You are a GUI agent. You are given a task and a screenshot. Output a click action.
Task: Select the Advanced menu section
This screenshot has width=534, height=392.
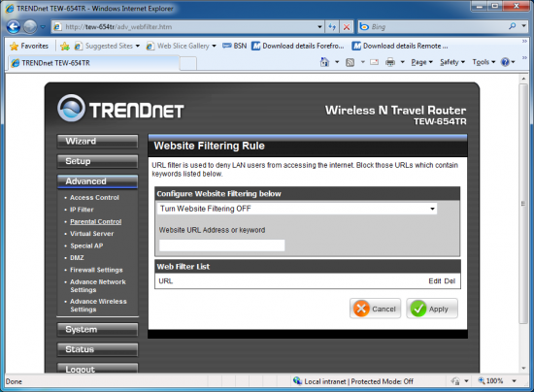(97, 181)
